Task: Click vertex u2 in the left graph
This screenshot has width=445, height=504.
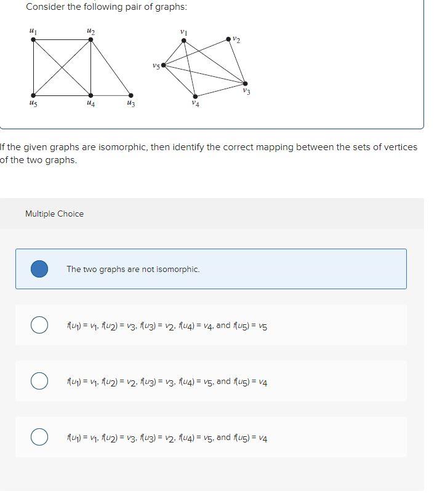Action: click(90, 40)
